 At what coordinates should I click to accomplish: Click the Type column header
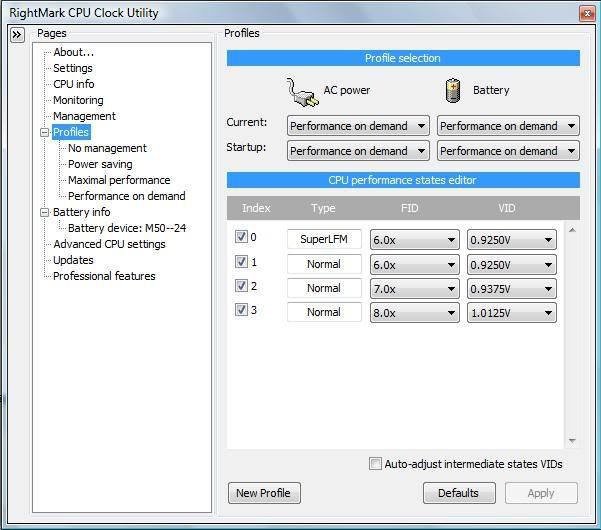click(323, 208)
